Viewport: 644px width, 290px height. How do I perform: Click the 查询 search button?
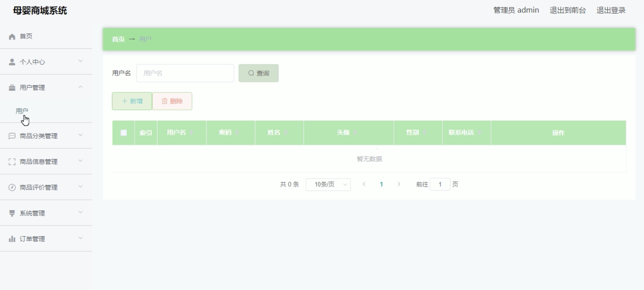(x=258, y=73)
